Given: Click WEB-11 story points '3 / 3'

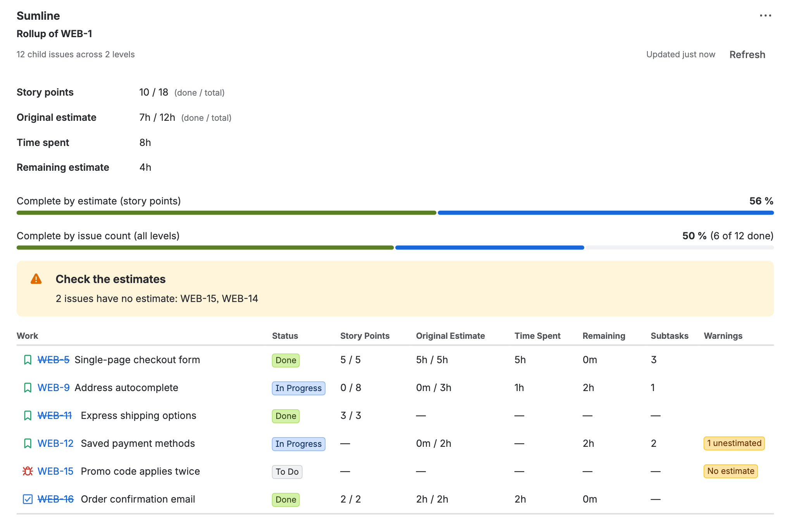Looking at the screenshot, I should click(x=351, y=415).
